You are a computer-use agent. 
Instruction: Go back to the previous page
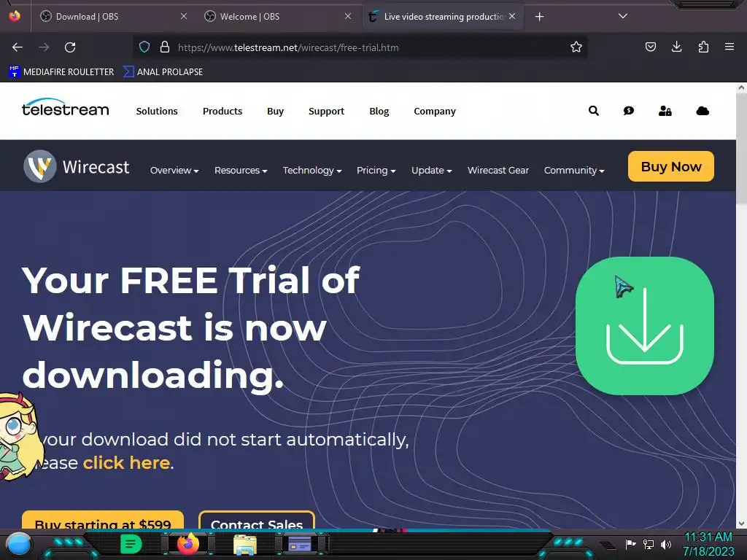tap(18, 47)
